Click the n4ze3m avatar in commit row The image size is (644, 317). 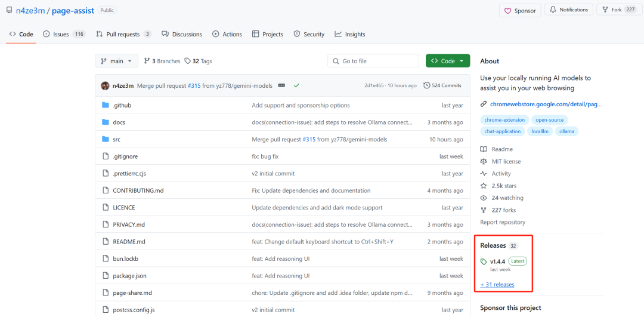coord(105,85)
